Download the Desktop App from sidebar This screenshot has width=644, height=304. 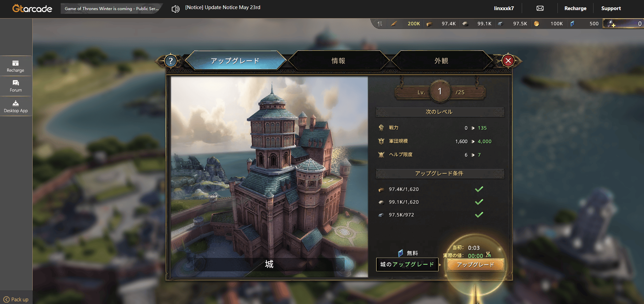15,106
